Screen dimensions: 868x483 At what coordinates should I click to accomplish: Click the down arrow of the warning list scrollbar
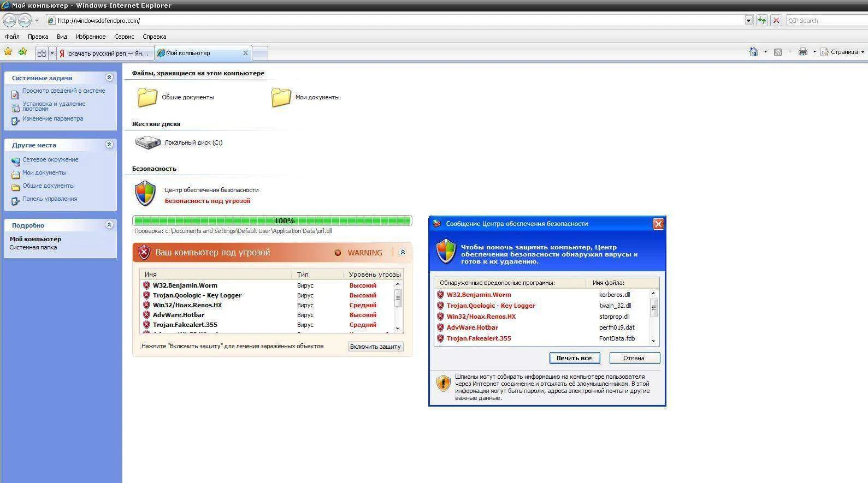[398, 329]
